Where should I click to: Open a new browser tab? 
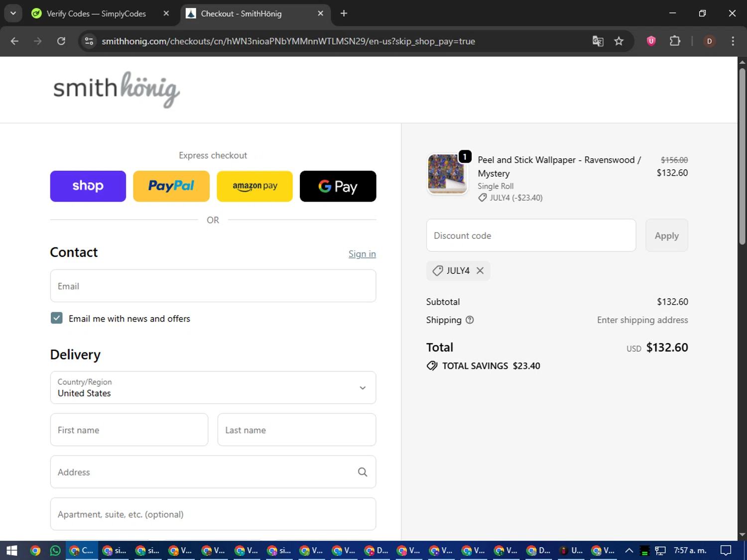[x=344, y=13]
